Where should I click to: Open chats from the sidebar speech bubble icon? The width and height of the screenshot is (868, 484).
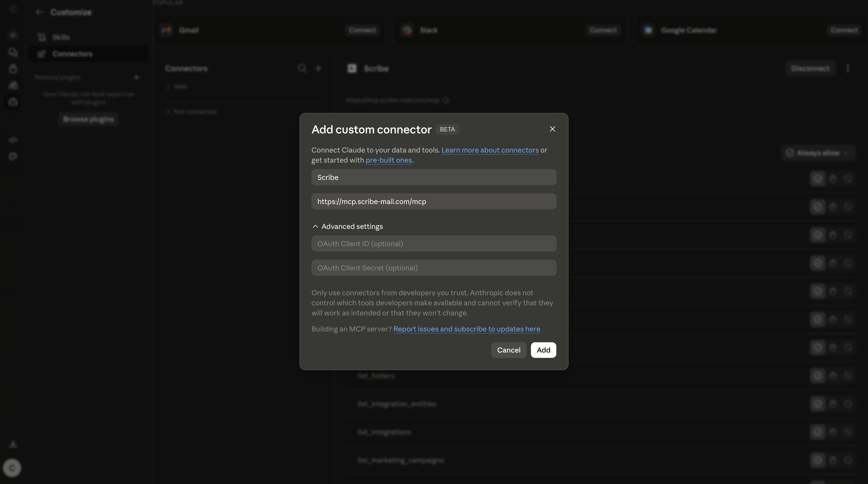coord(13,52)
